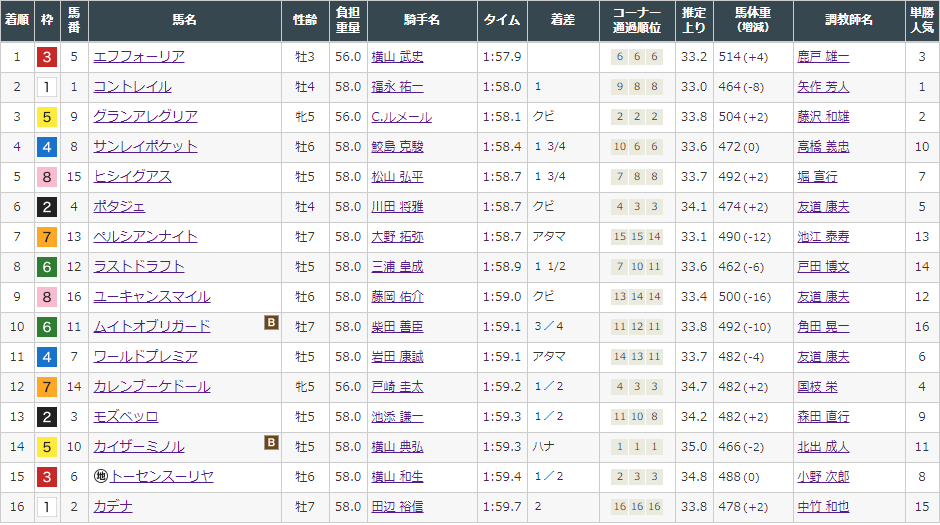
Task: Open horse link グランアレグリア
Action: pos(146,116)
